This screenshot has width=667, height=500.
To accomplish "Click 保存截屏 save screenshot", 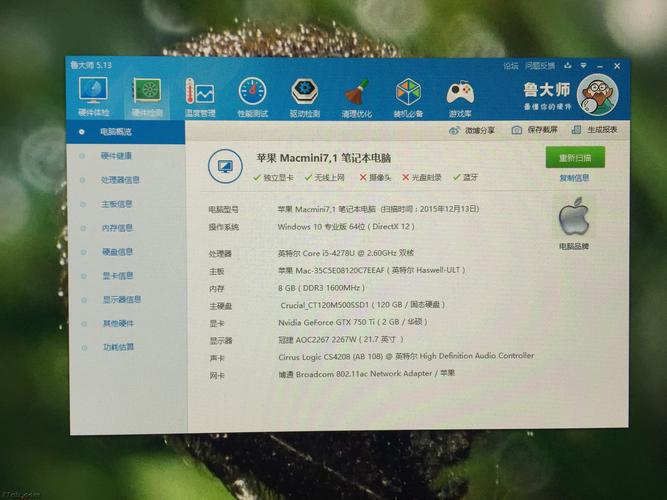I will click(x=535, y=130).
